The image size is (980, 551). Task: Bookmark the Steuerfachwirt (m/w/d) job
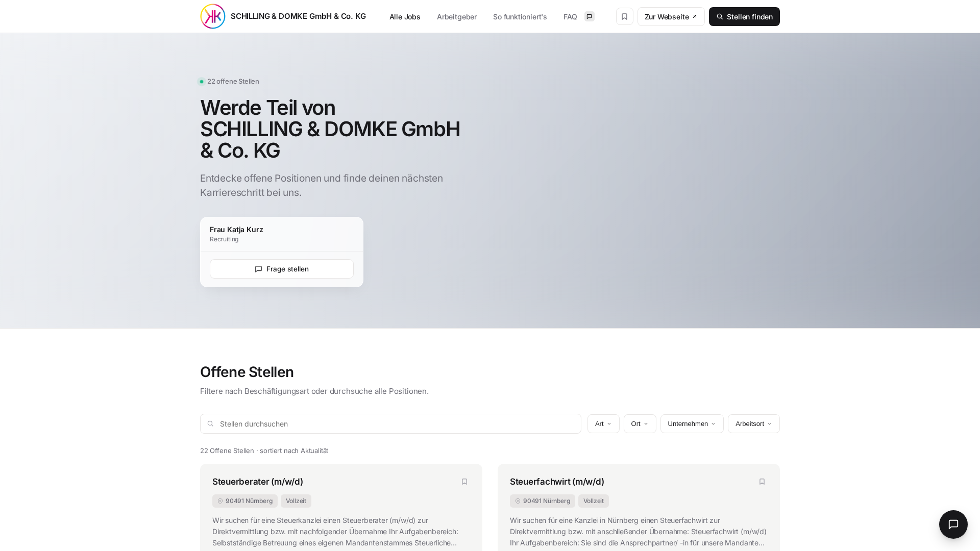pyautogui.click(x=762, y=482)
